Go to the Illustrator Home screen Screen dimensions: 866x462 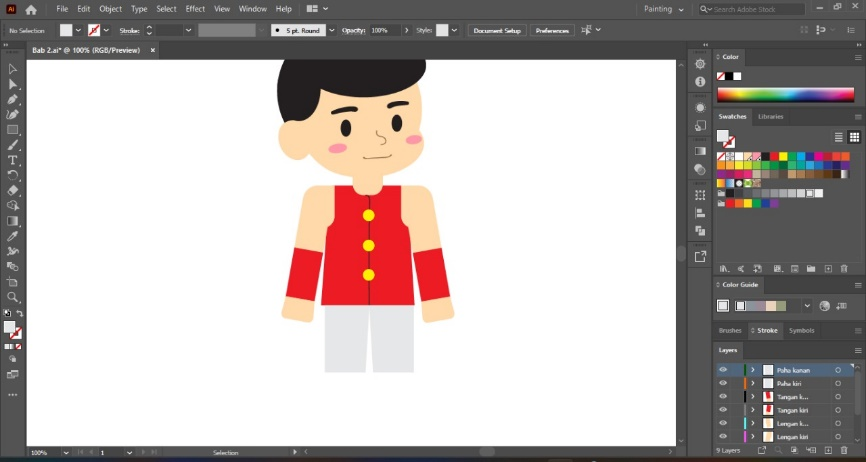[x=31, y=9]
